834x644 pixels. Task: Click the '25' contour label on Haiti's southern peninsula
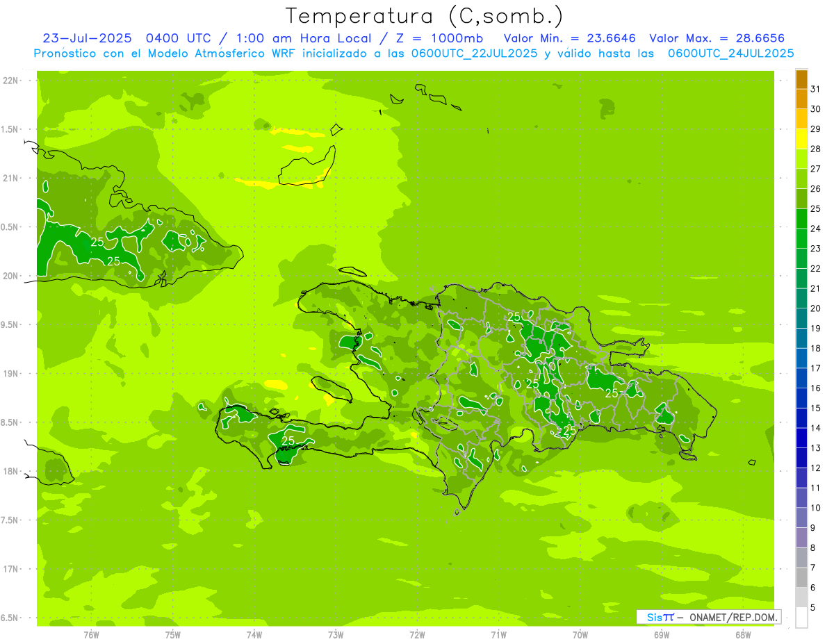pyautogui.click(x=288, y=440)
